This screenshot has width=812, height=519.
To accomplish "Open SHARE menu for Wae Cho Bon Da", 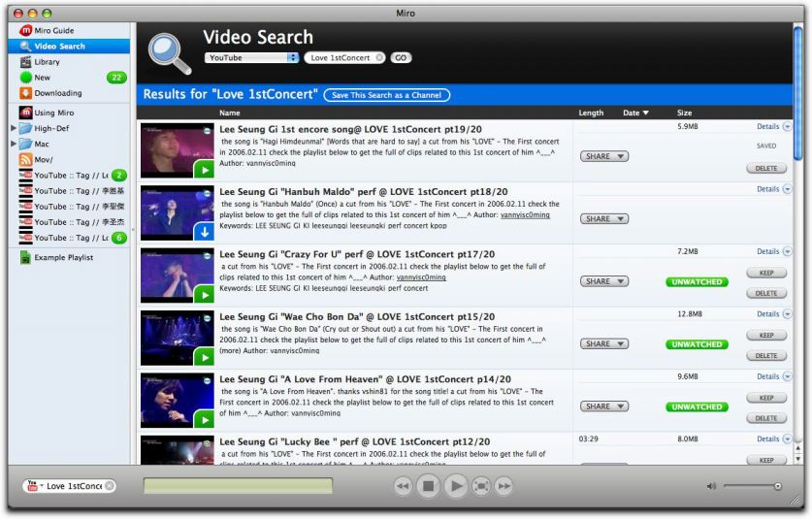I will click(604, 344).
